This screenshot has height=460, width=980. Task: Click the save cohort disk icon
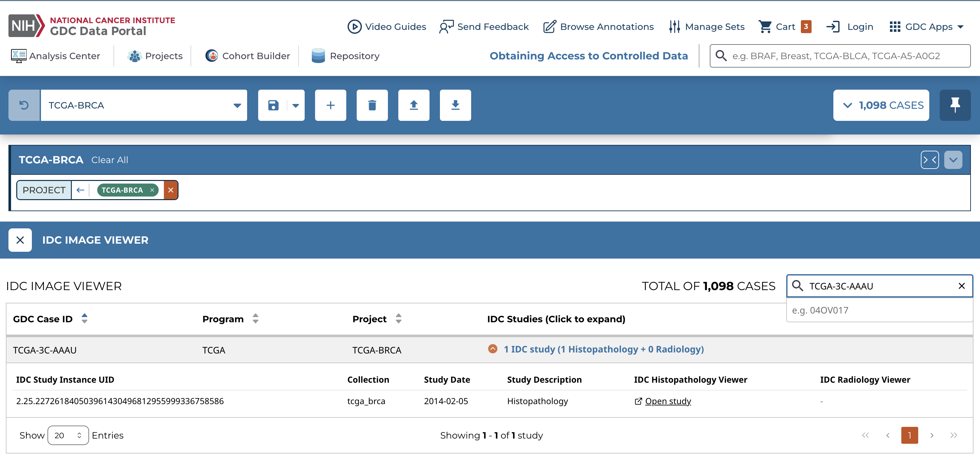273,105
